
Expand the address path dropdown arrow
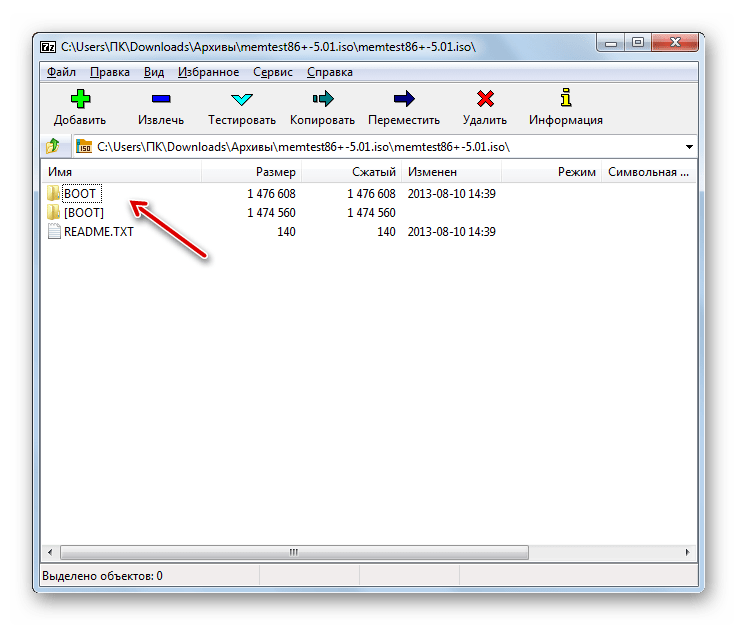pyautogui.click(x=689, y=147)
